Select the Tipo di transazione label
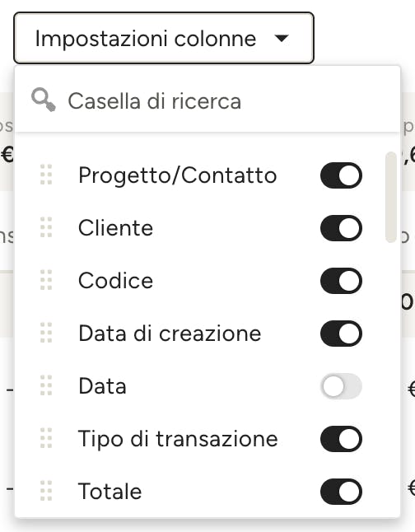The image size is (415, 532). coord(178,439)
